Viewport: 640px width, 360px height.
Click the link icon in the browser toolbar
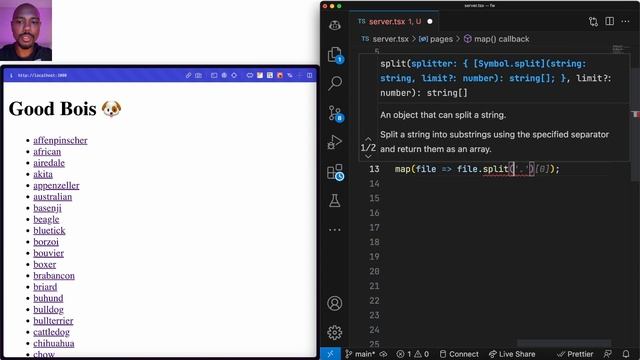pos(188,76)
